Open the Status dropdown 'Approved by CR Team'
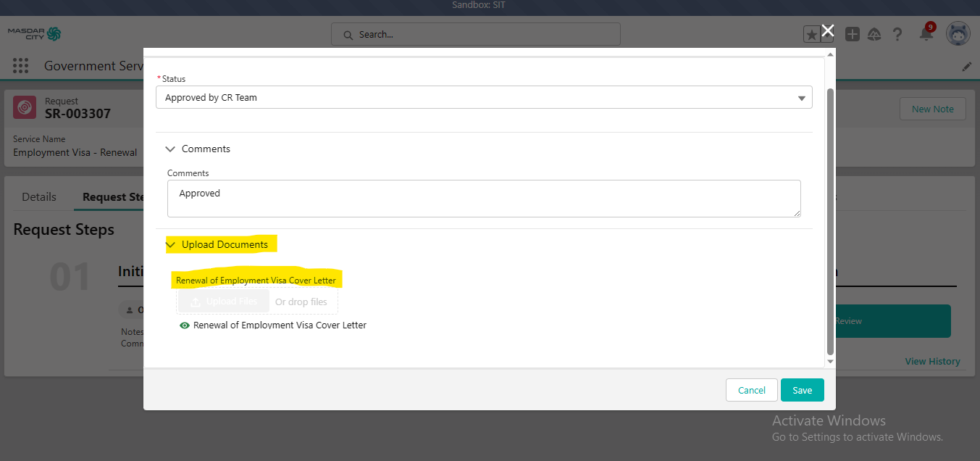The width and height of the screenshot is (980, 461). pos(484,97)
